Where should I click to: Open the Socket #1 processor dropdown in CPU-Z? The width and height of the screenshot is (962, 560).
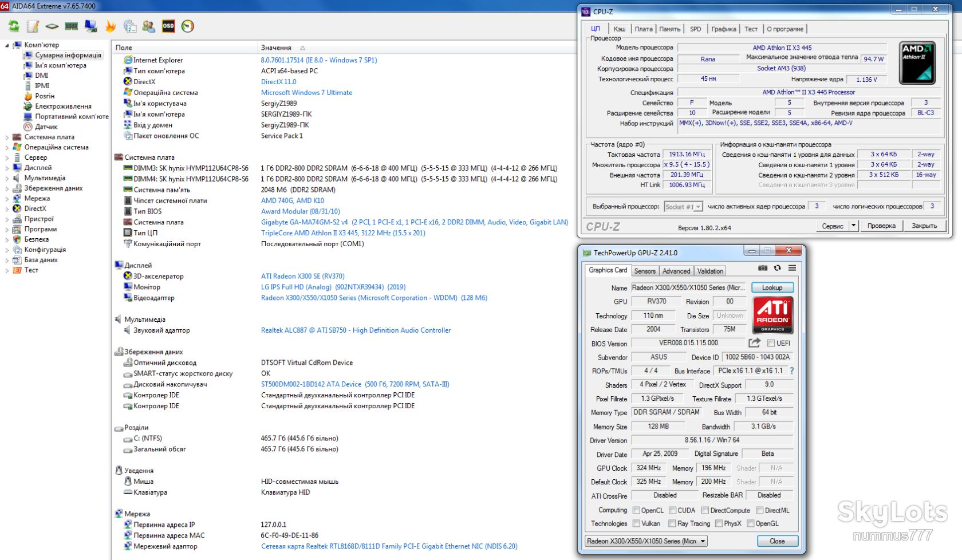tap(683, 207)
